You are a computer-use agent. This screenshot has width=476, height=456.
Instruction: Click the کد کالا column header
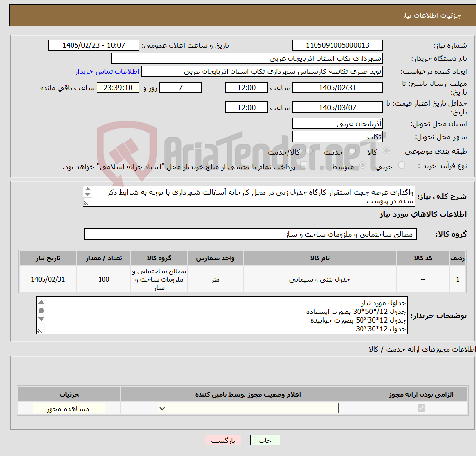(x=422, y=258)
